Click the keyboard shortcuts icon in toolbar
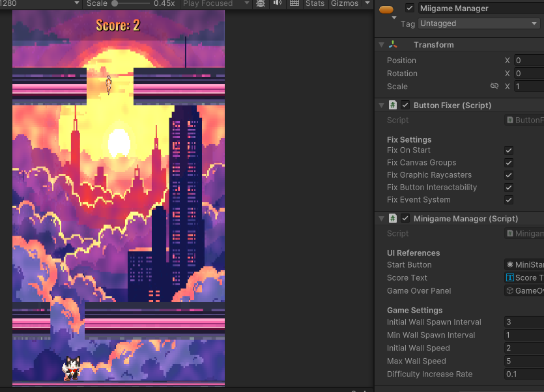The height and width of the screenshot is (392, 544). tap(294, 3)
